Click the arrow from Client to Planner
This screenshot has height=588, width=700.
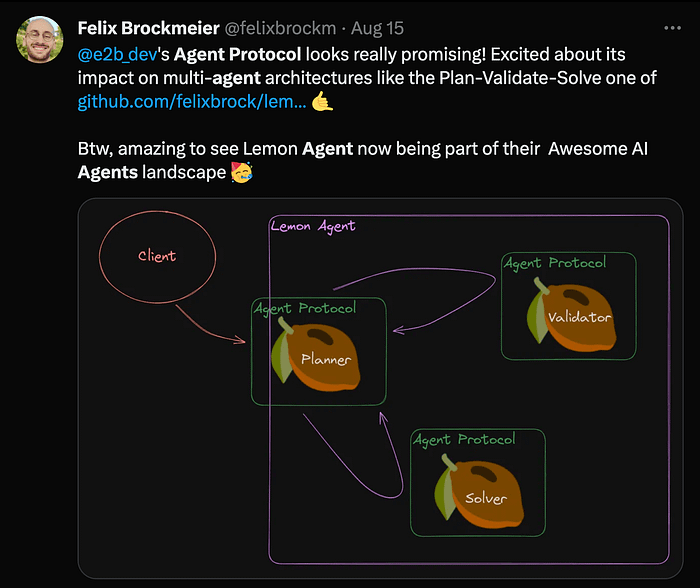pos(211,325)
